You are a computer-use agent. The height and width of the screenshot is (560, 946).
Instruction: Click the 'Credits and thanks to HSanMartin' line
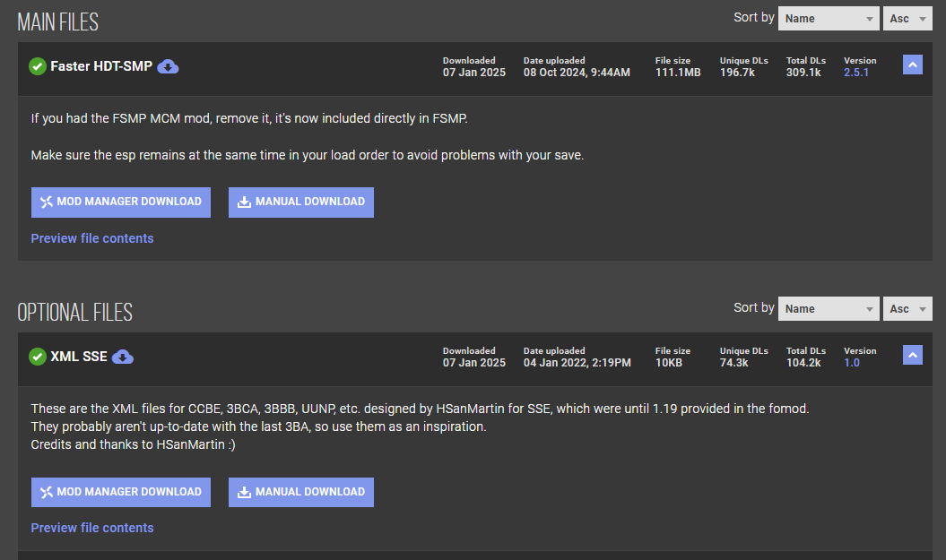[134, 444]
